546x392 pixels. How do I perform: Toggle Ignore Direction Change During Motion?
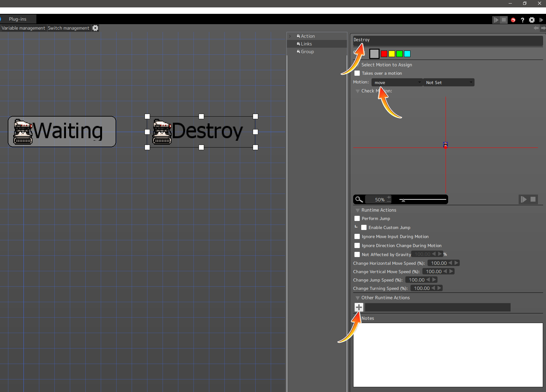coord(357,245)
